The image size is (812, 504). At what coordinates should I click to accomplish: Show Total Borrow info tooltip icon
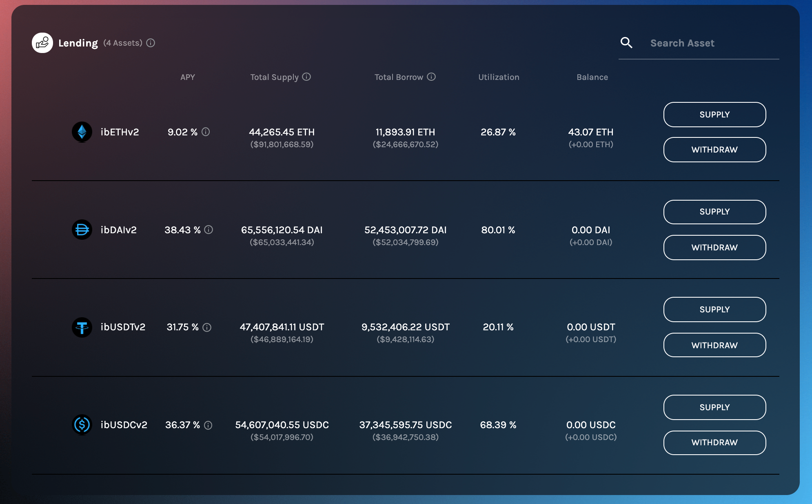[x=431, y=77]
